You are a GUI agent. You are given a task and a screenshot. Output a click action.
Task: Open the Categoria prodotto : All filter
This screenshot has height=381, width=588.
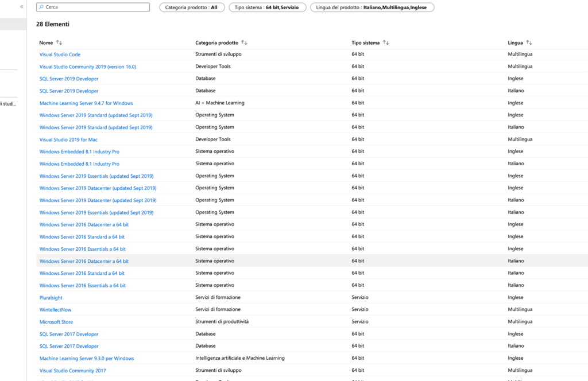tap(192, 7)
